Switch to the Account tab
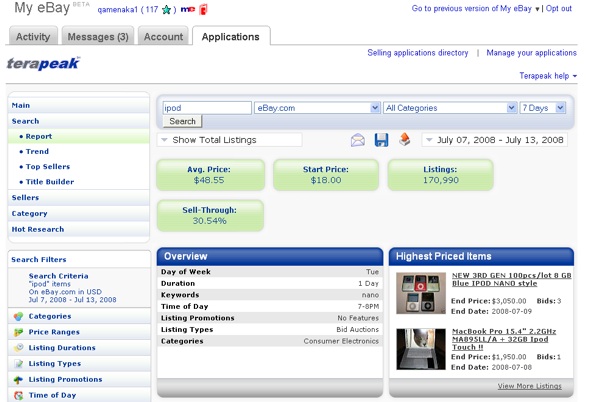This screenshot has height=402, width=590. point(163,37)
